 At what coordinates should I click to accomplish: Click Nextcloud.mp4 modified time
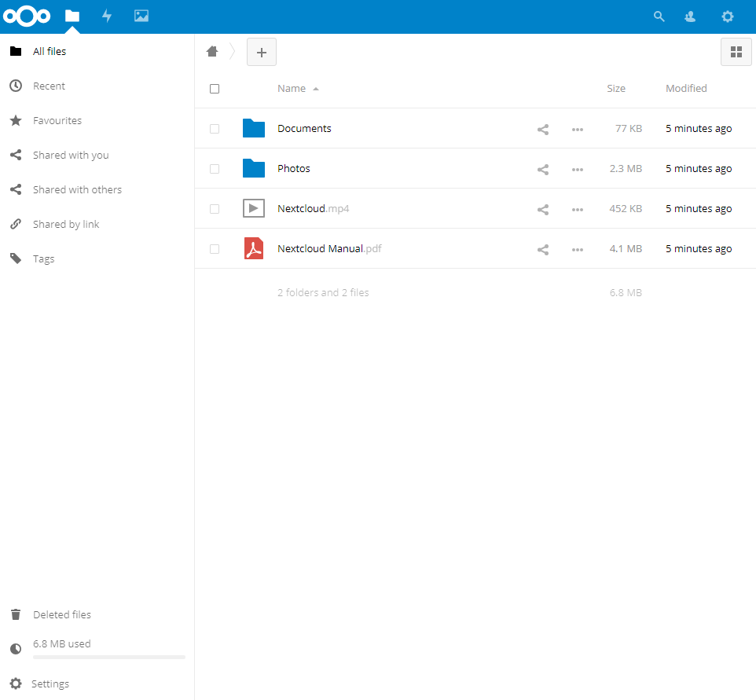tap(699, 209)
